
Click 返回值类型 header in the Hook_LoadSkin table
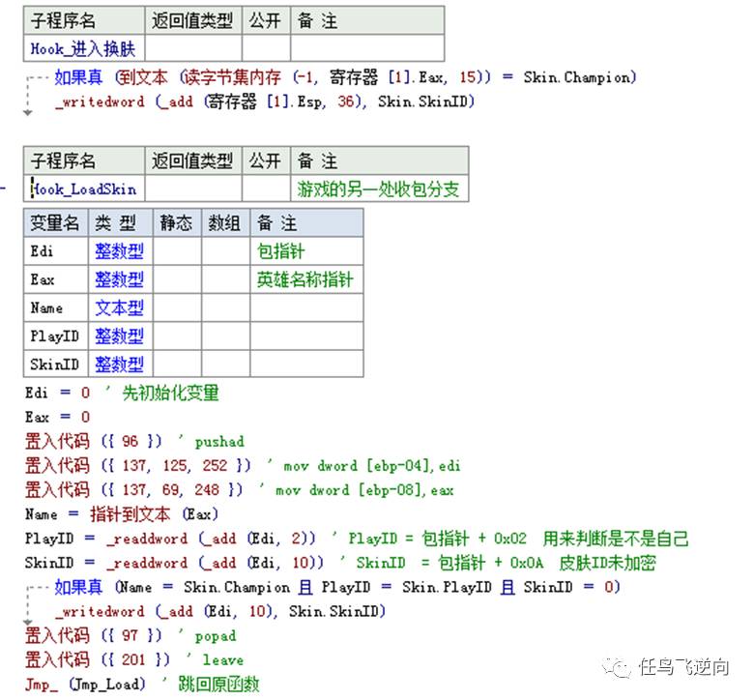192,160
